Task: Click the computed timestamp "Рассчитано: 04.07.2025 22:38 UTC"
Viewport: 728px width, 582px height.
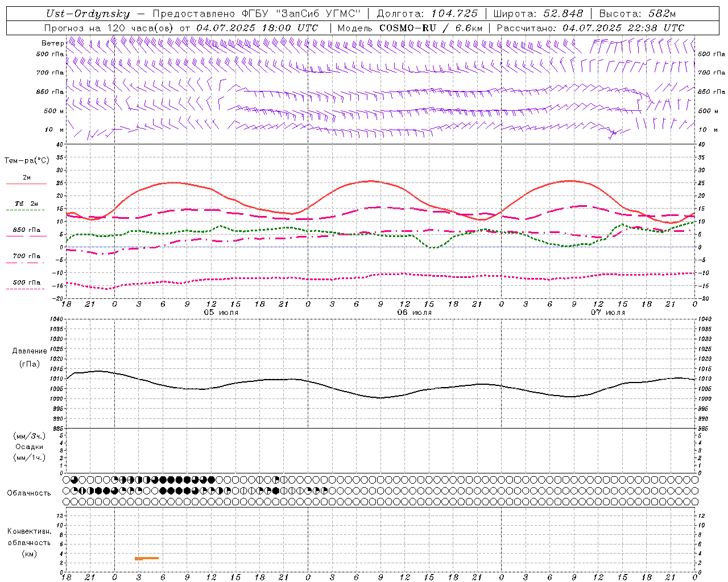Action: click(590, 28)
